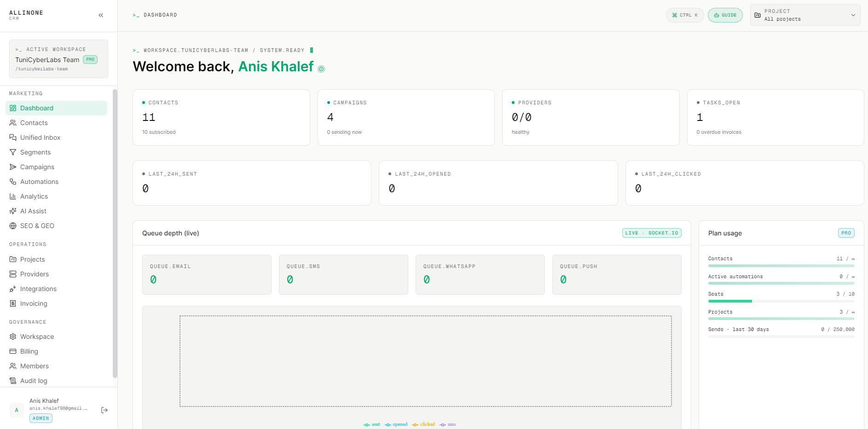
Task: Click the user avatar letter A
Action: tap(17, 410)
